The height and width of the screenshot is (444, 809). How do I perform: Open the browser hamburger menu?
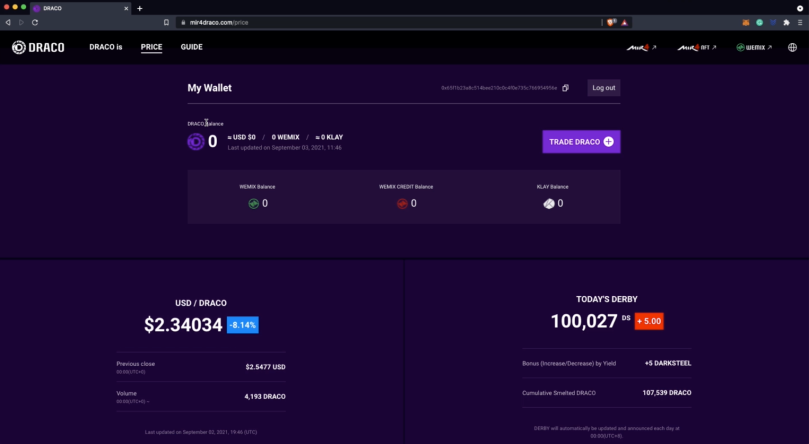click(800, 23)
